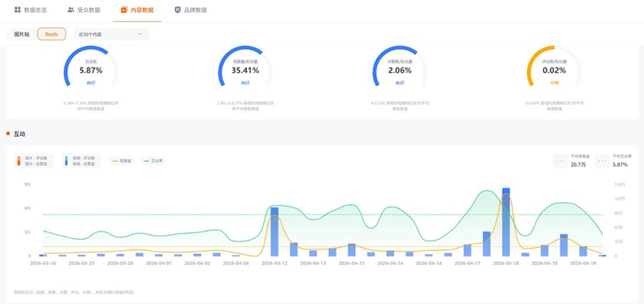Click the 5.87% 互动率 gauge

91,66
